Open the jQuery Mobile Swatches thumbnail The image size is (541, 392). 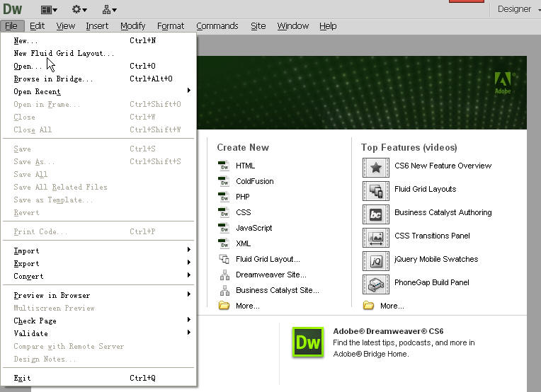coord(376,261)
